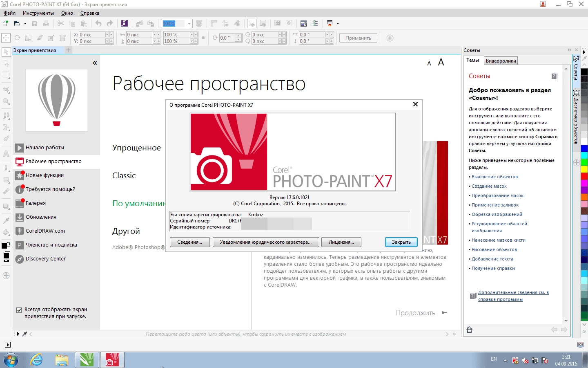Open the zoom level 100% combo box
Viewport: 588px width, 368px height.
pos(176,24)
